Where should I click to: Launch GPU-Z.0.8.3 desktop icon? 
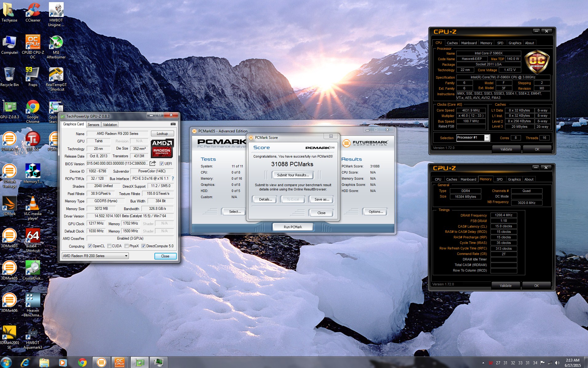9,109
